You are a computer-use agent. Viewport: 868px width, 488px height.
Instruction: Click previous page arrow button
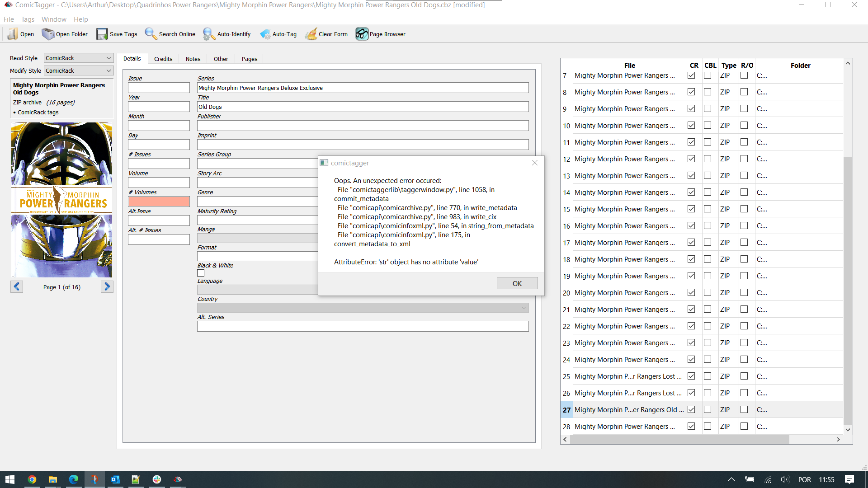point(17,286)
